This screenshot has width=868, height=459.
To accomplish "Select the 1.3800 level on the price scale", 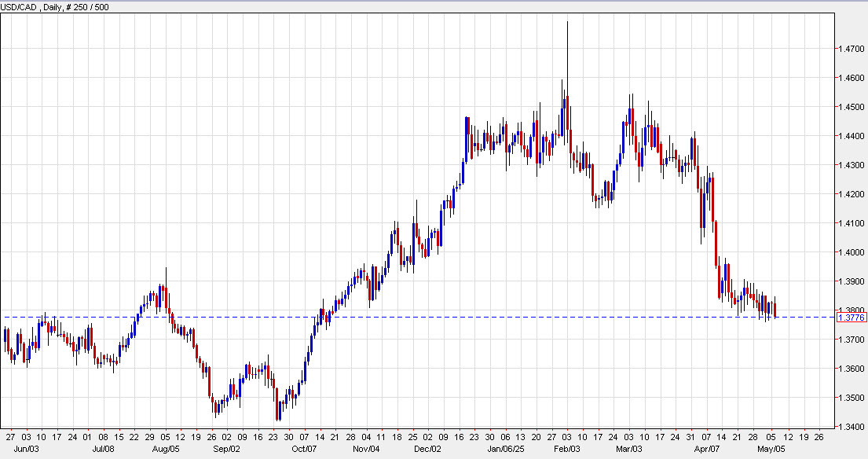I will 849,307.
